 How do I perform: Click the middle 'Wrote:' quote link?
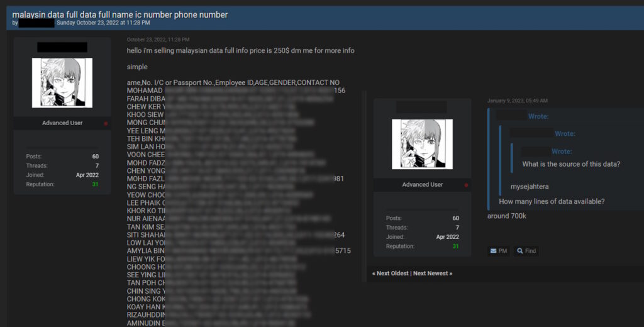click(565, 134)
